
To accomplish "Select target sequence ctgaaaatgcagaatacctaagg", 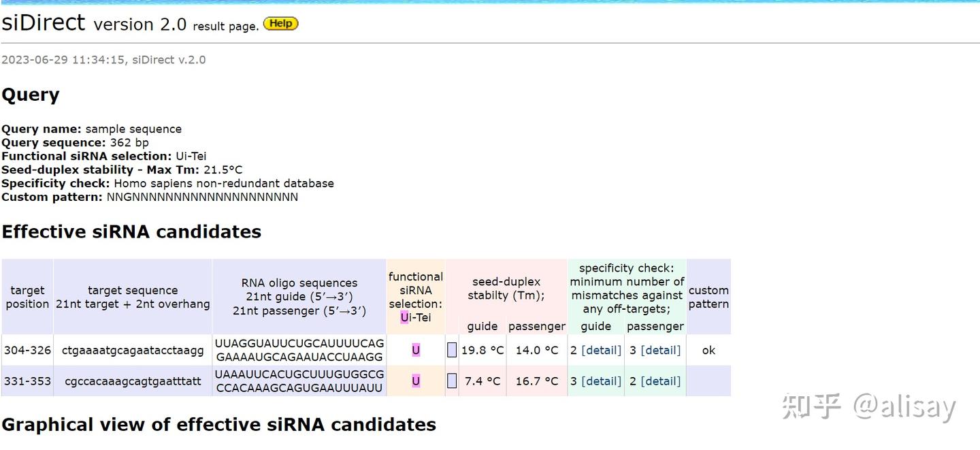I will click(x=133, y=350).
